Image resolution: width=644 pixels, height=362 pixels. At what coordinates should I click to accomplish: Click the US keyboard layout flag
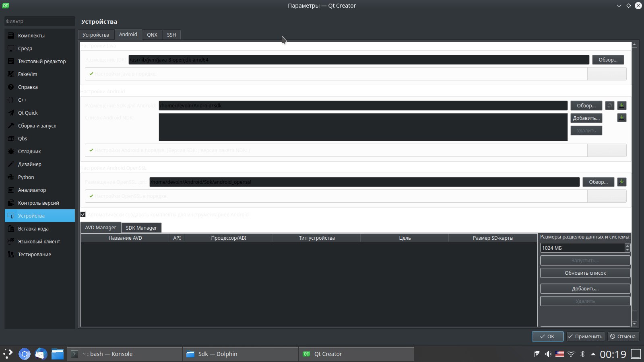click(x=559, y=354)
